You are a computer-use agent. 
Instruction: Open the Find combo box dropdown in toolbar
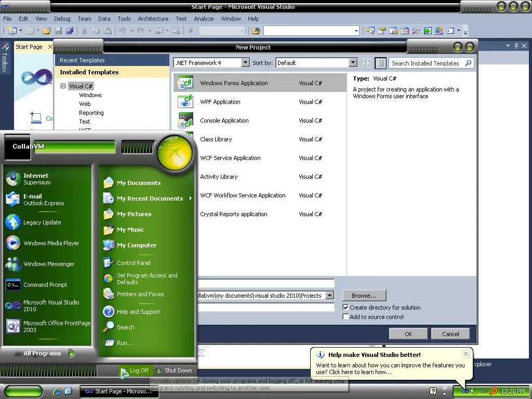point(356,31)
